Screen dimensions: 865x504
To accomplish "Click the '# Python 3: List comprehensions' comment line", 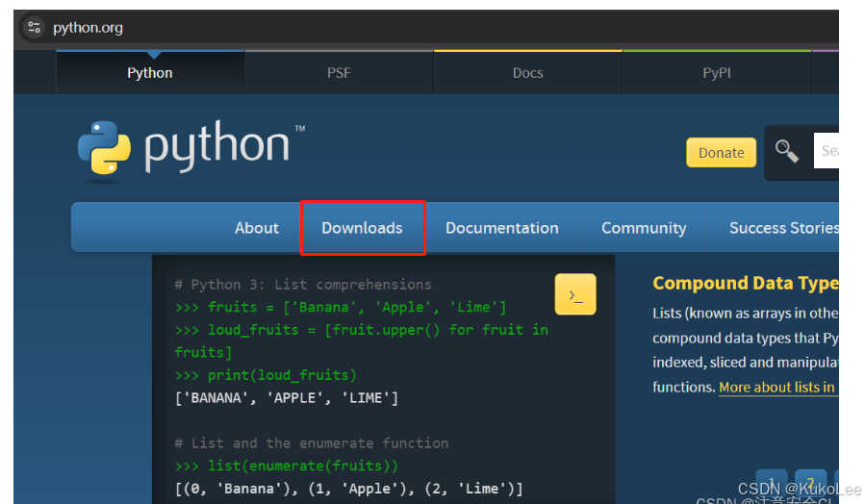I will pyautogui.click(x=303, y=285).
